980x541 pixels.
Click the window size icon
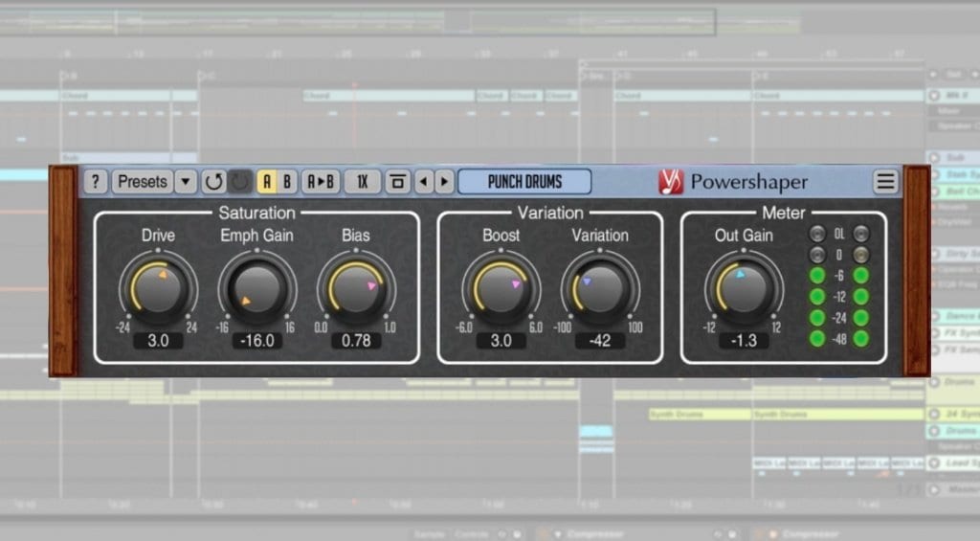[x=397, y=182]
